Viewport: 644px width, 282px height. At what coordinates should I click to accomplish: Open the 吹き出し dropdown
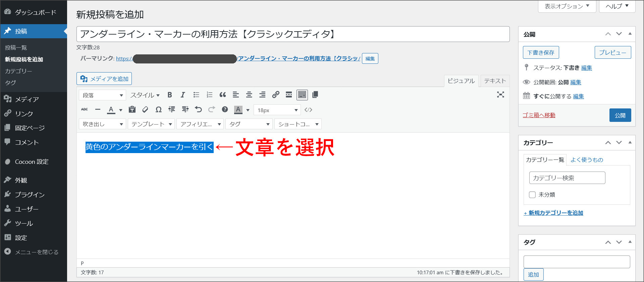pos(102,124)
